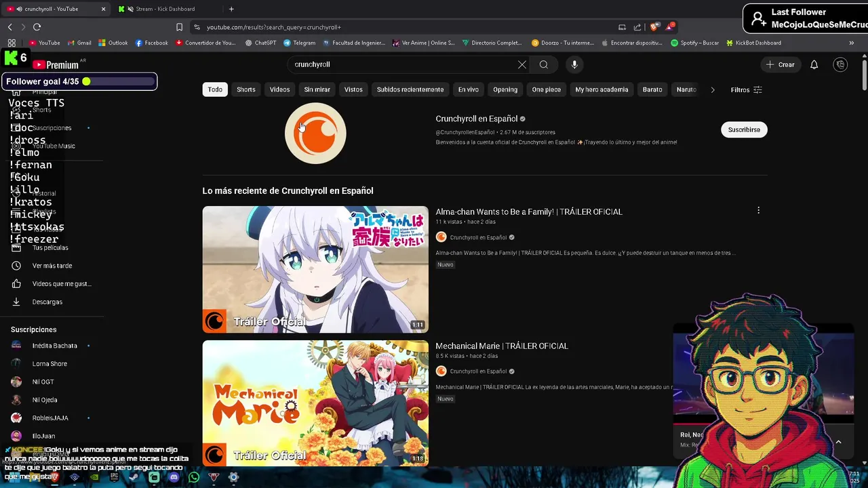The width and height of the screenshot is (868, 488).
Task: Clear the crunchyroll search text with the X
Action: [x=521, y=64]
